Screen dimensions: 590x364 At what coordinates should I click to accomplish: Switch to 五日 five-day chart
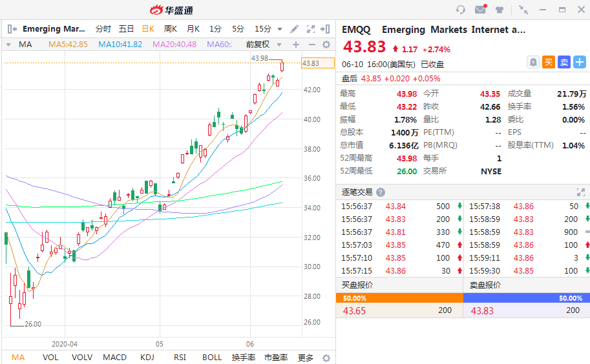pos(126,29)
